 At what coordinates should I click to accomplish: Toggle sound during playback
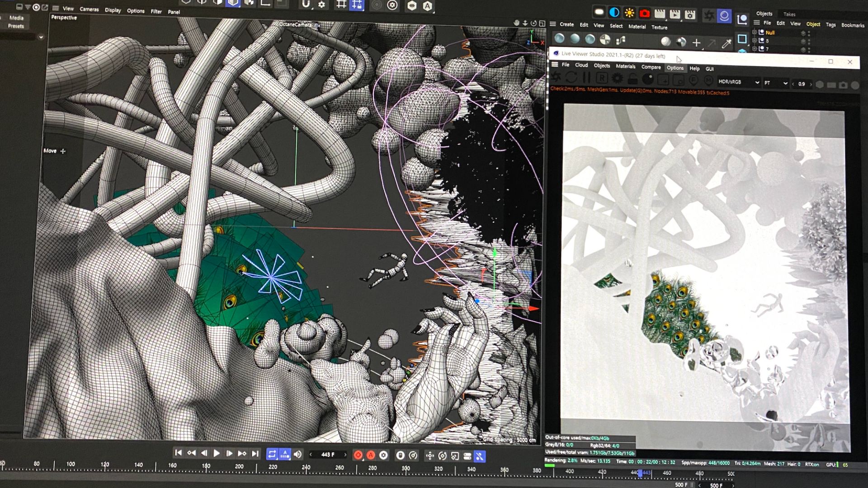pyautogui.click(x=297, y=454)
